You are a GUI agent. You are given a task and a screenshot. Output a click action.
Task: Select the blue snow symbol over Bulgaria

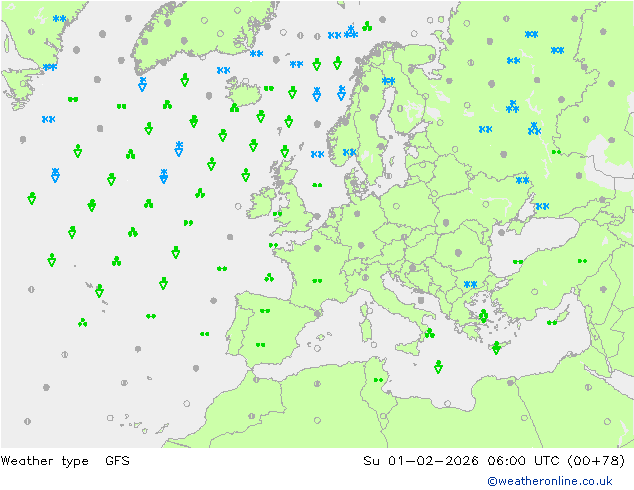point(470,284)
